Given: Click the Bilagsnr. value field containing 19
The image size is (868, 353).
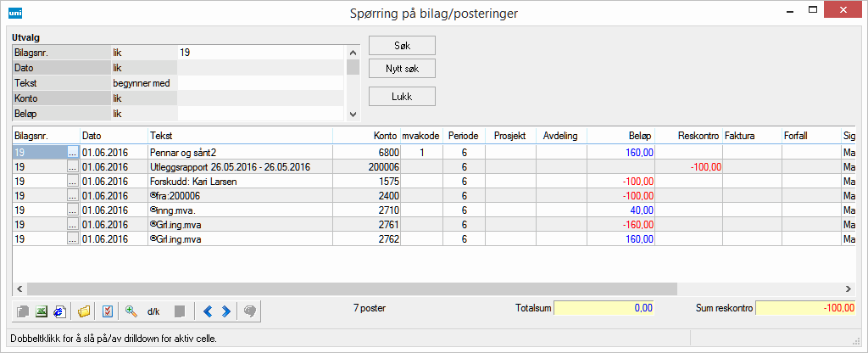Looking at the screenshot, I should 259,53.
